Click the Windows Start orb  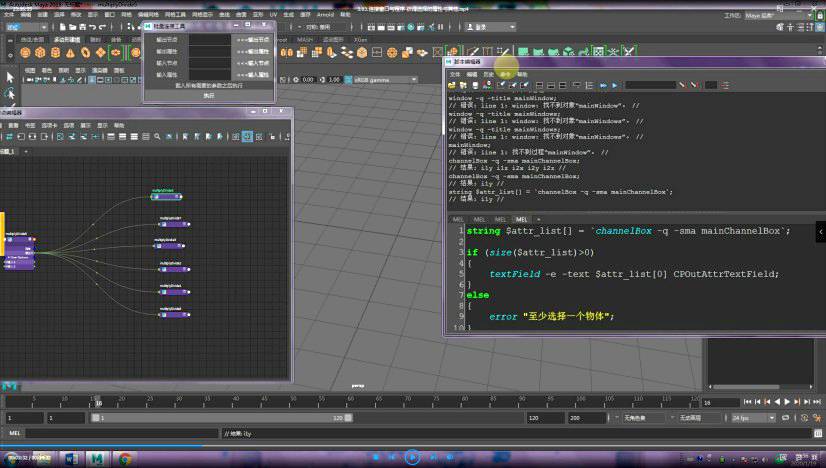click(x=12, y=459)
